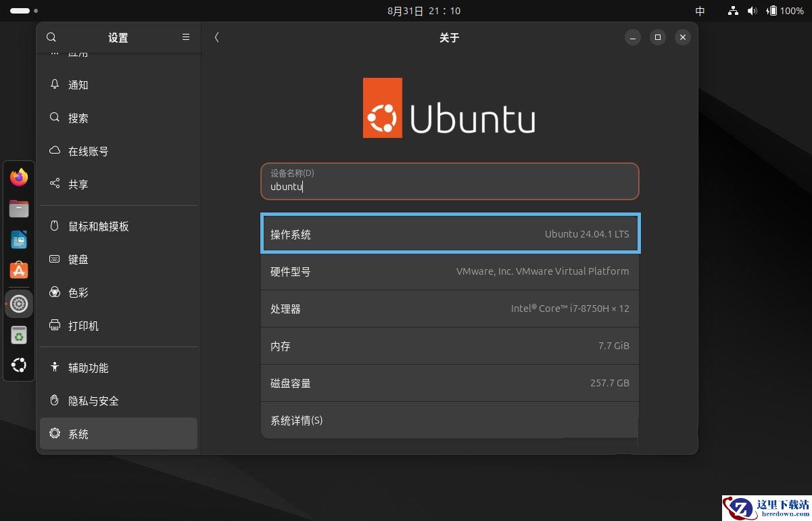812x521 pixels.
Task: Open Files manager from the dock
Action: [x=19, y=208]
